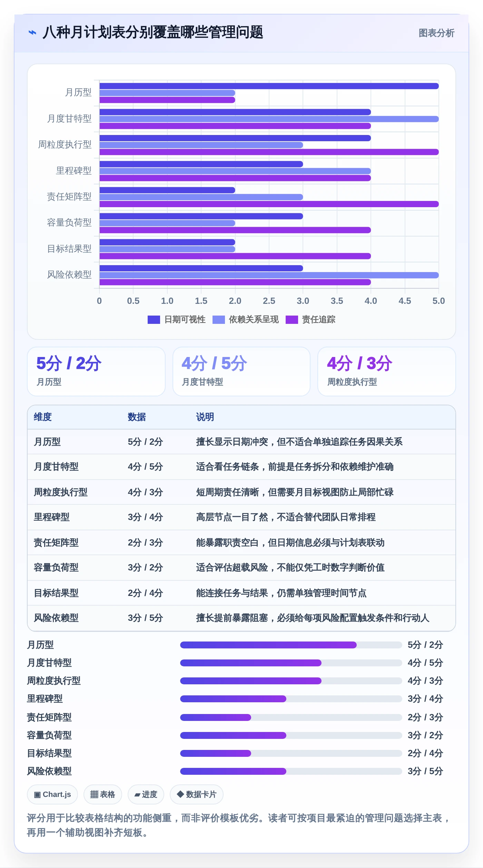Click the 表格 tag chip
Image resolution: width=483 pixels, height=868 pixels.
point(103,794)
